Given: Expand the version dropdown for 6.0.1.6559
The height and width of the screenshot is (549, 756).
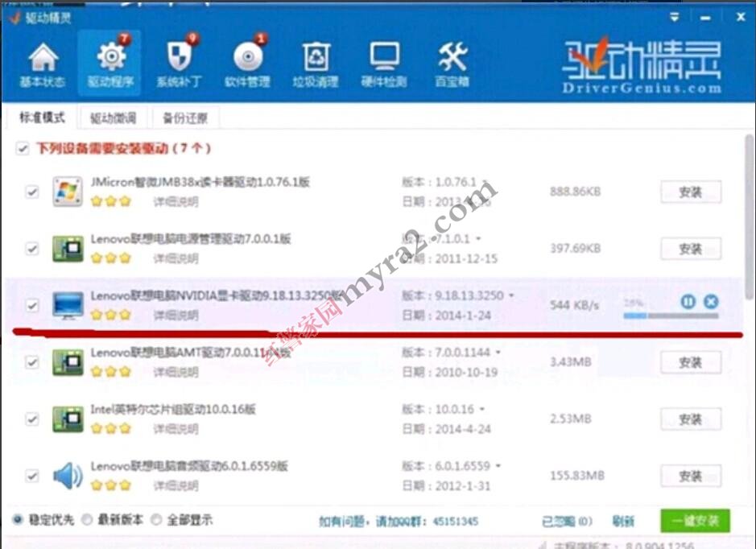Looking at the screenshot, I should 498,466.
